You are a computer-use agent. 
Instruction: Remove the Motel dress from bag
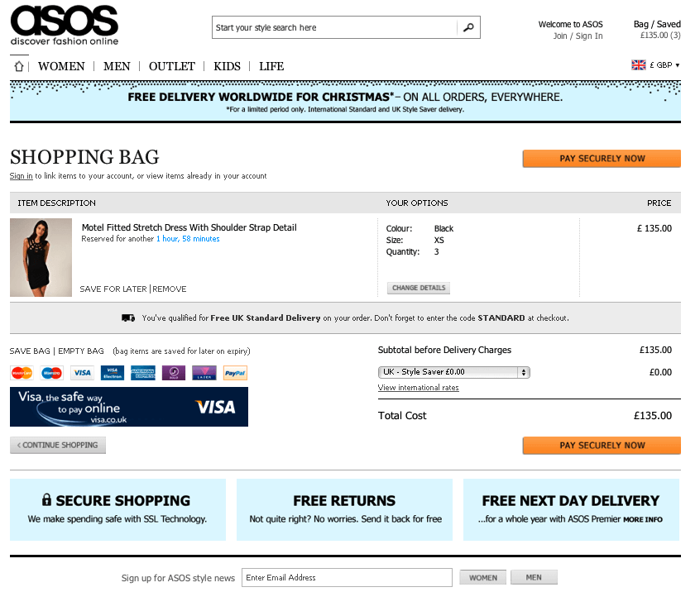pyautogui.click(x=170, y=289)
